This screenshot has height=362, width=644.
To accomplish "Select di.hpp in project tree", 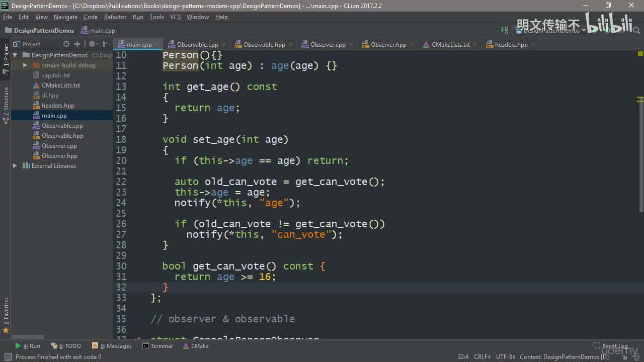I will [x=50, y=96].
